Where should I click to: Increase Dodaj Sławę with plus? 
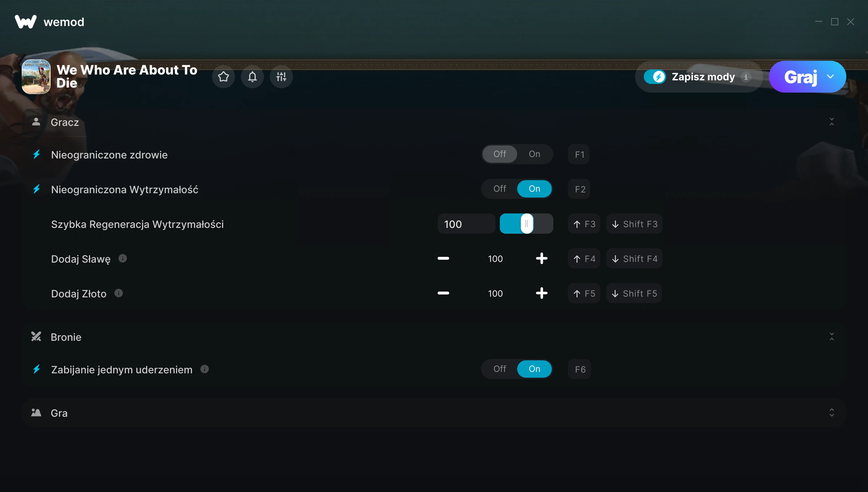(542, 258)
